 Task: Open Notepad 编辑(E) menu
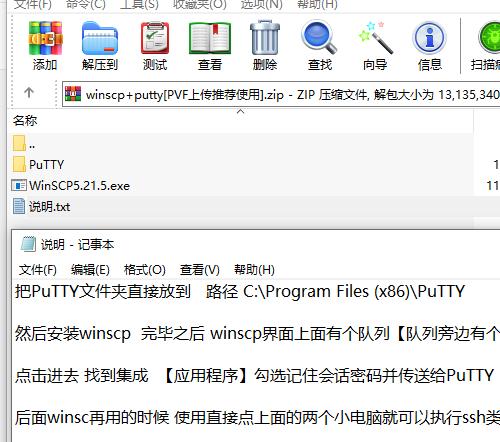coord(90,269)
